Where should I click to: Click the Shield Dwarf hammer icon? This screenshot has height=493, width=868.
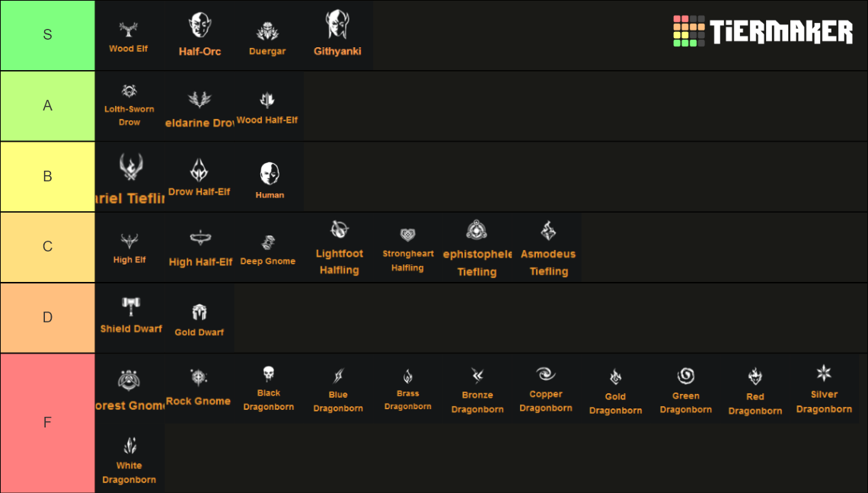pos(131,307)
